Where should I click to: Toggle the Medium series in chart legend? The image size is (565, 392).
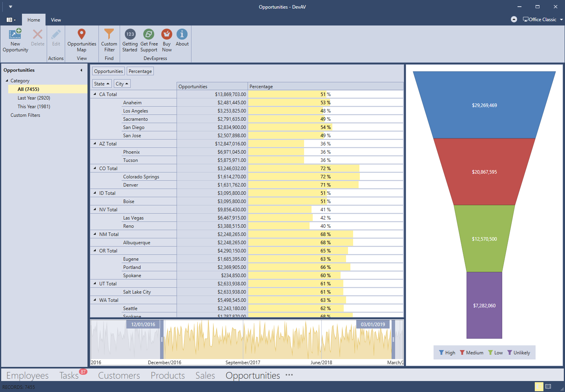[x=471, y=353]
